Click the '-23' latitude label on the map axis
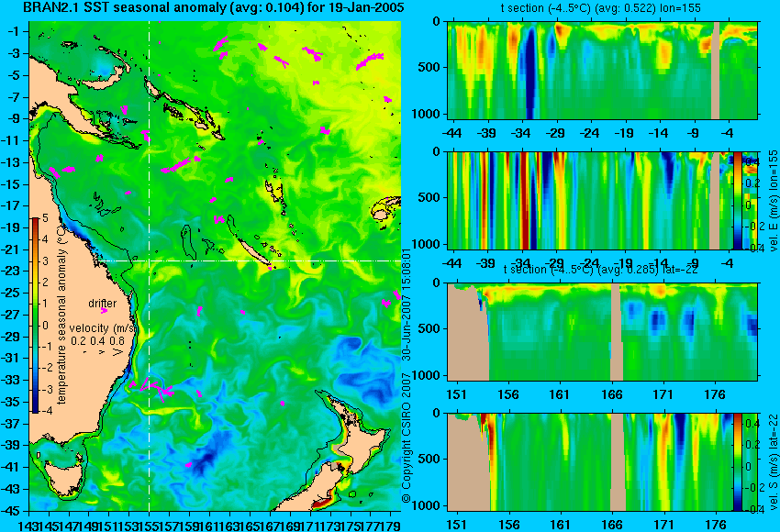Viewport: 780px width, 532px height. coord(12,271)
